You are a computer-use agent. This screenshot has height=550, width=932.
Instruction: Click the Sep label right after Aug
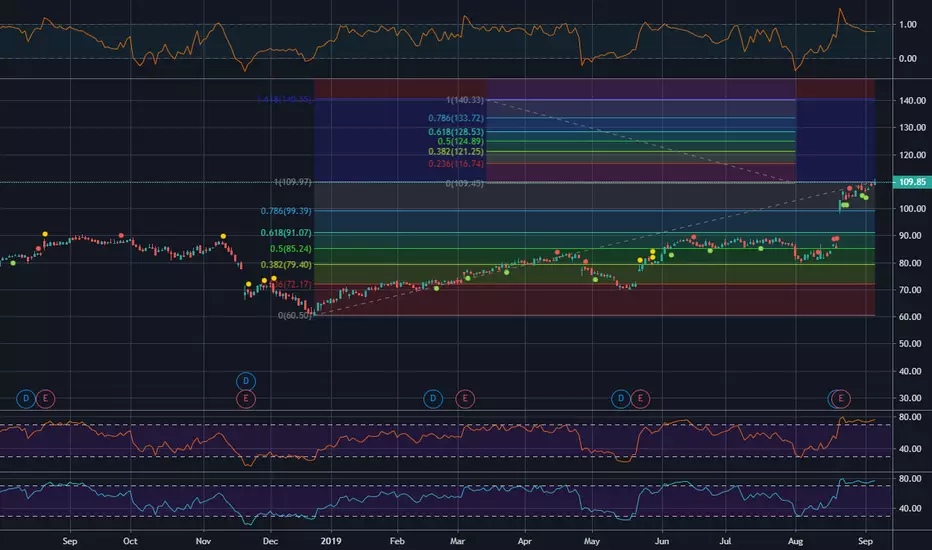coord(865,541)
